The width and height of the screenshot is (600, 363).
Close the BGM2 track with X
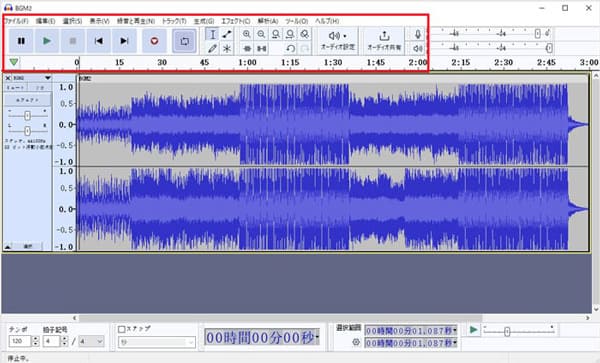[x=8, y=78]
